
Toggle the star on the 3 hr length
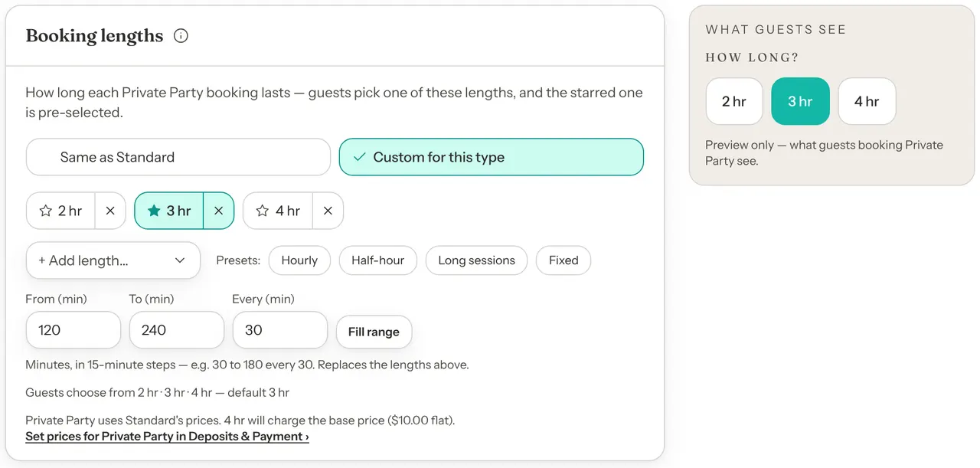pos(154,211)
